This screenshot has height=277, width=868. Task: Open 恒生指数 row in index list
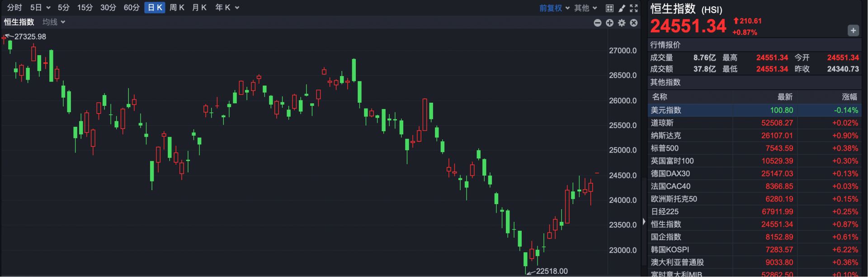click(x=755, y=224)
